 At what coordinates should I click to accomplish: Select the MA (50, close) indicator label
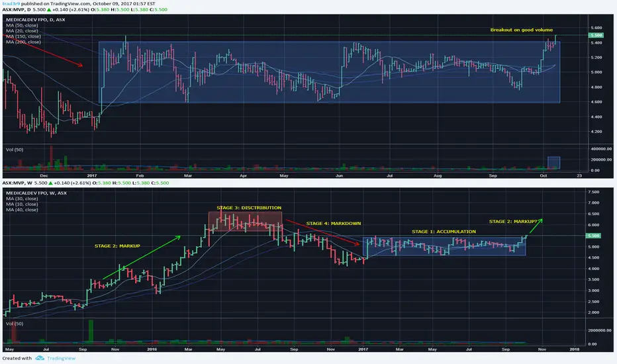click(x=22, y=25)
